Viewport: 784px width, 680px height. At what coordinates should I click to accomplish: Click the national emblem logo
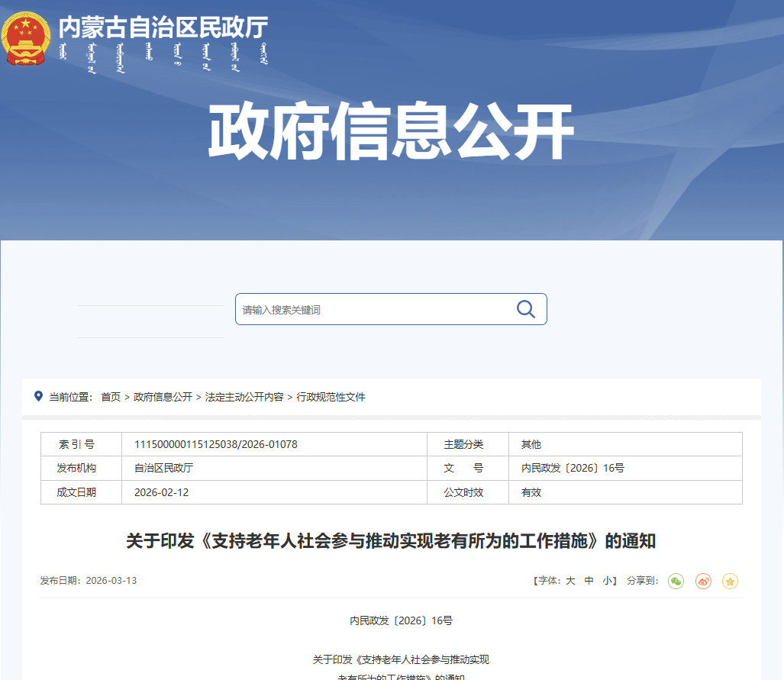click(x=26, y=38)
